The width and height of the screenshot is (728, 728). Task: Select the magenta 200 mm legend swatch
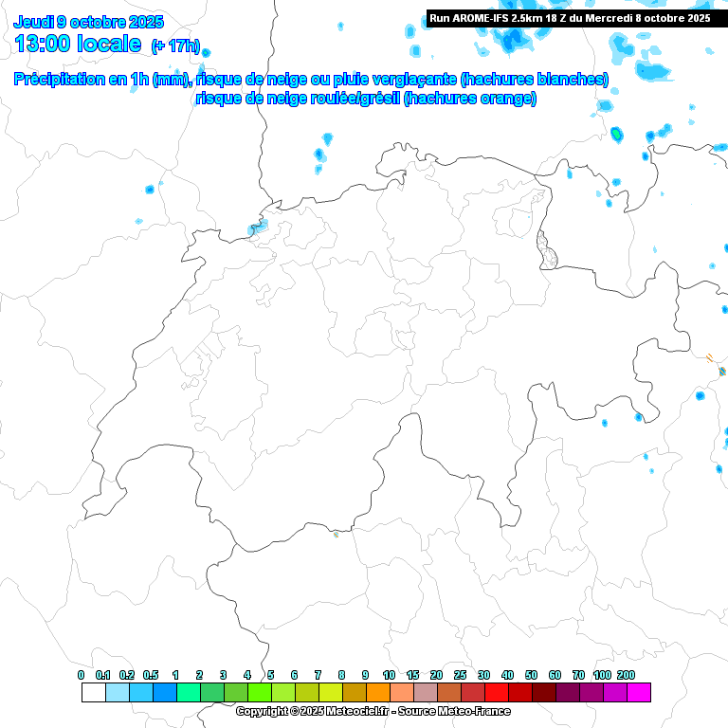click(638, 693)
